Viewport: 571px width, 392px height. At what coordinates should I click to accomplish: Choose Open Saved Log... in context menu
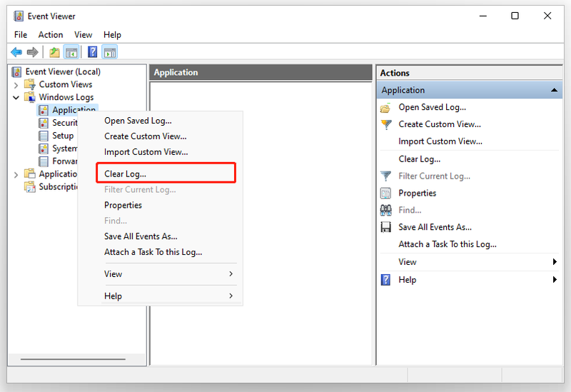coord(160,121)
